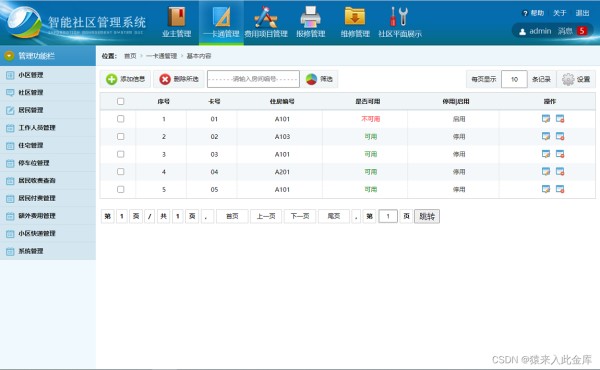
Task: Collapse the 管理功能栏 sidebar panel
Action: (x=9, y=56)
